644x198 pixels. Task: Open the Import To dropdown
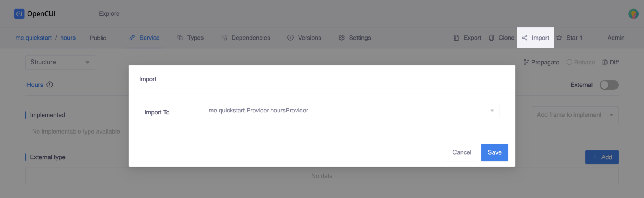352,111
